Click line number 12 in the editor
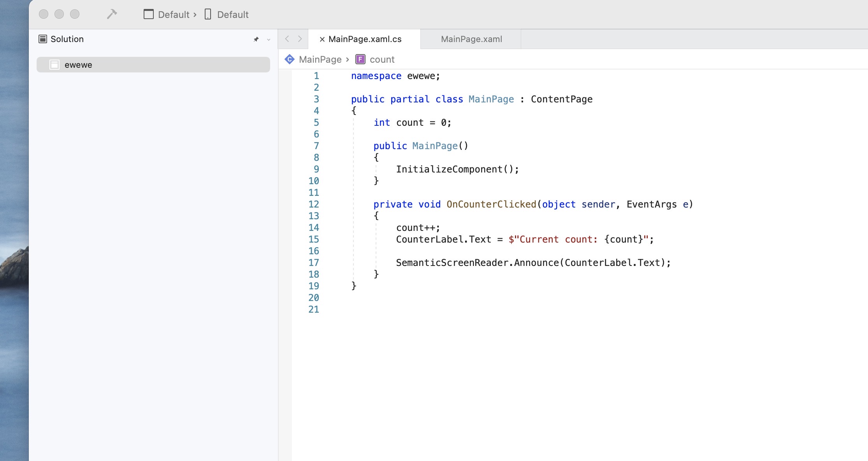 (x=313, y=204)
